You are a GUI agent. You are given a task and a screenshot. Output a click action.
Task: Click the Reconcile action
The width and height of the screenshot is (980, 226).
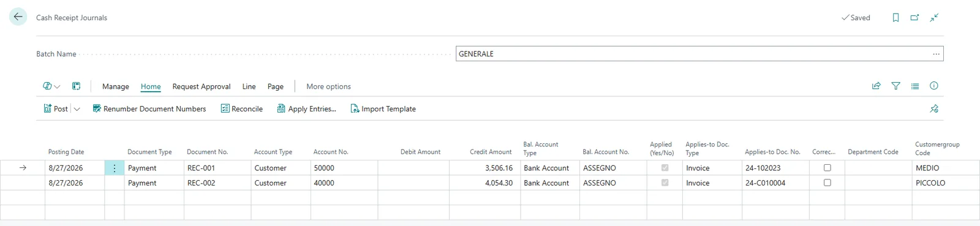pos(241,109)
